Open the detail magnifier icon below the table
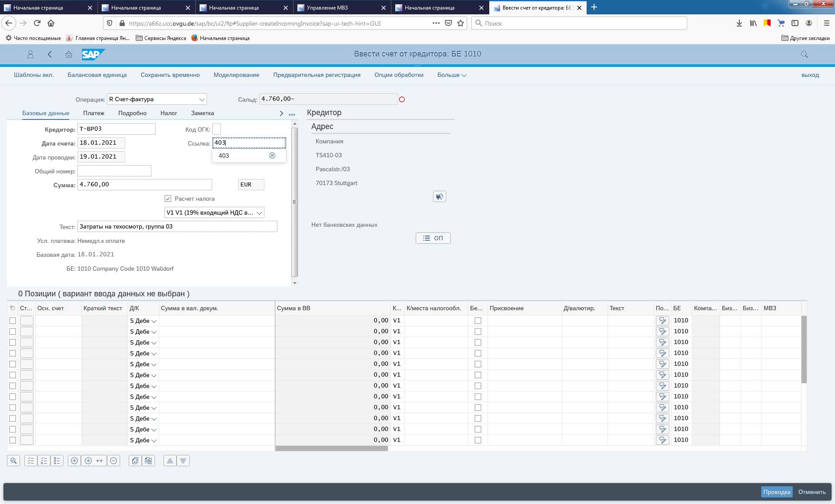The image size is (835, 504). tap(13, 461)
